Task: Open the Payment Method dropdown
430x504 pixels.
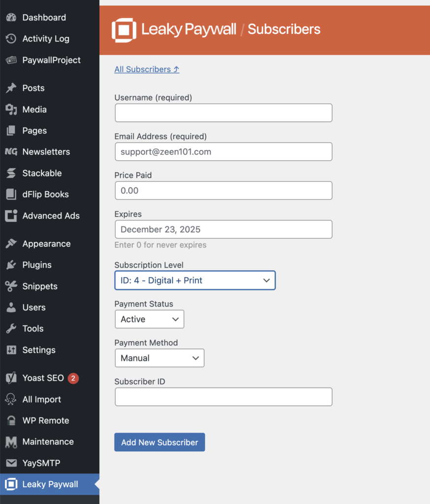Action: pos(159,358)
